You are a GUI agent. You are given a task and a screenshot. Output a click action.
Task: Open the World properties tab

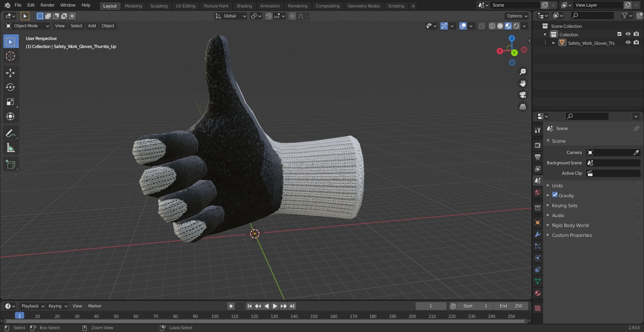coord(537,192)
